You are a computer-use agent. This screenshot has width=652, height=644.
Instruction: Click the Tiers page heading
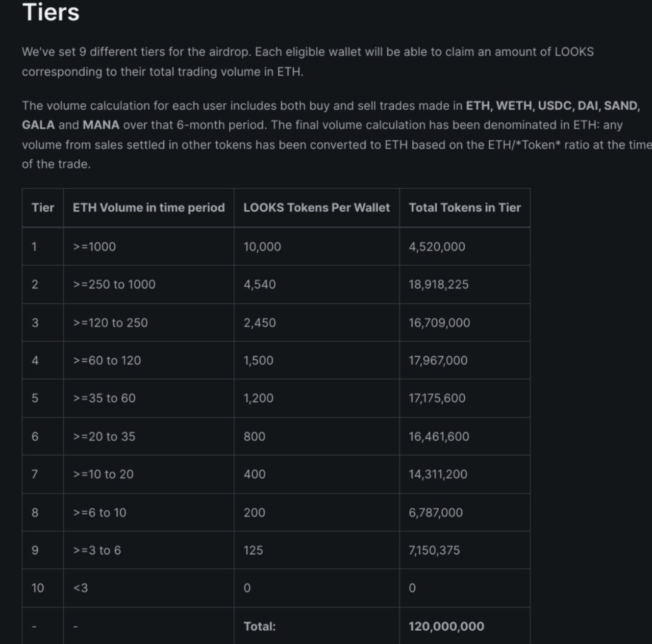50,12
